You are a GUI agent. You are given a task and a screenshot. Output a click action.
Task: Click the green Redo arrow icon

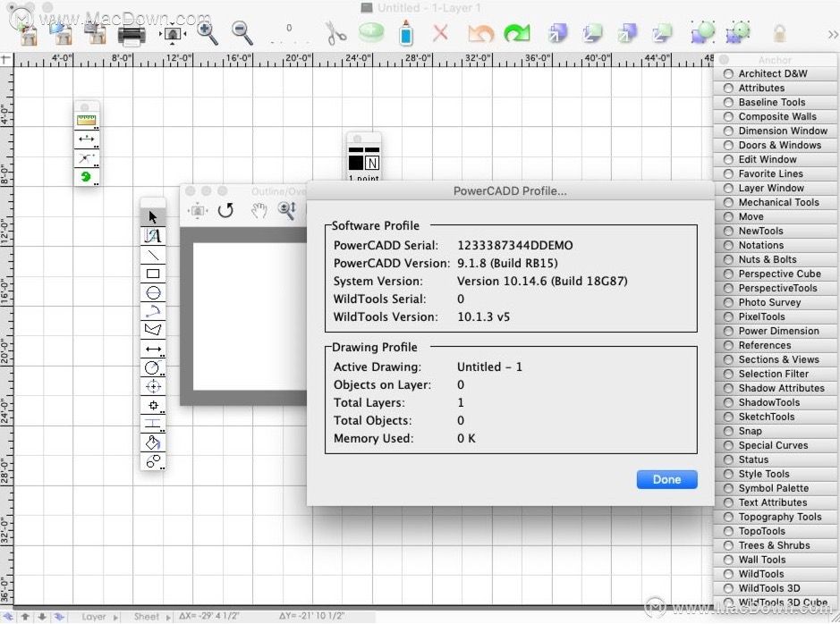point(516,33)
